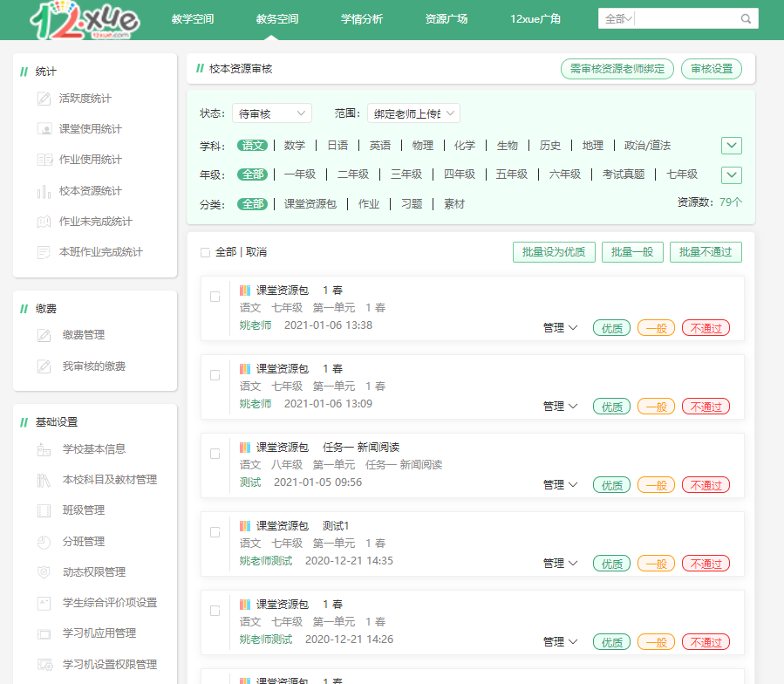This screenshot has height=684, width=784.
Task: Open 管理 dropdown for 13:09 entry
Action: click(560, 407)
